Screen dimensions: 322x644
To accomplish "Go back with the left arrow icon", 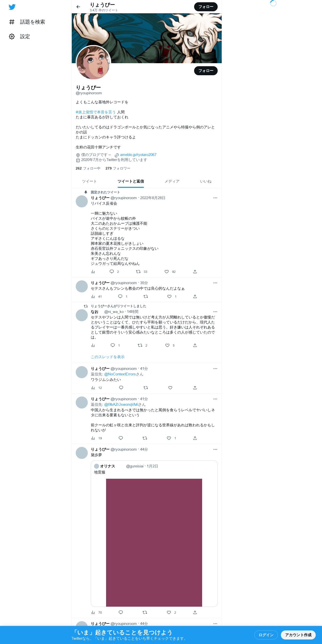I will [x=78, y=7].
